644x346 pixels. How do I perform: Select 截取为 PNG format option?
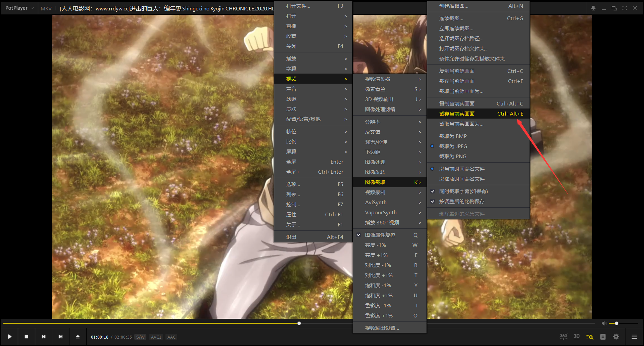(x=479, y=156)
